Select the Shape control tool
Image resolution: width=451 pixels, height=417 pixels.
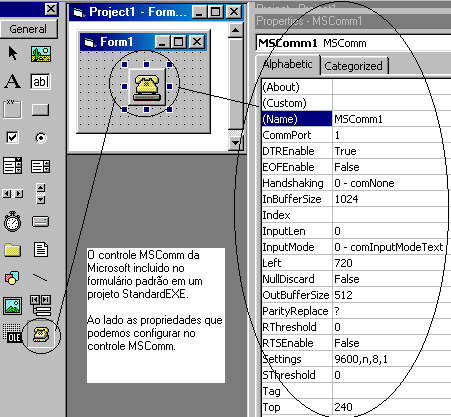point(12,278)
